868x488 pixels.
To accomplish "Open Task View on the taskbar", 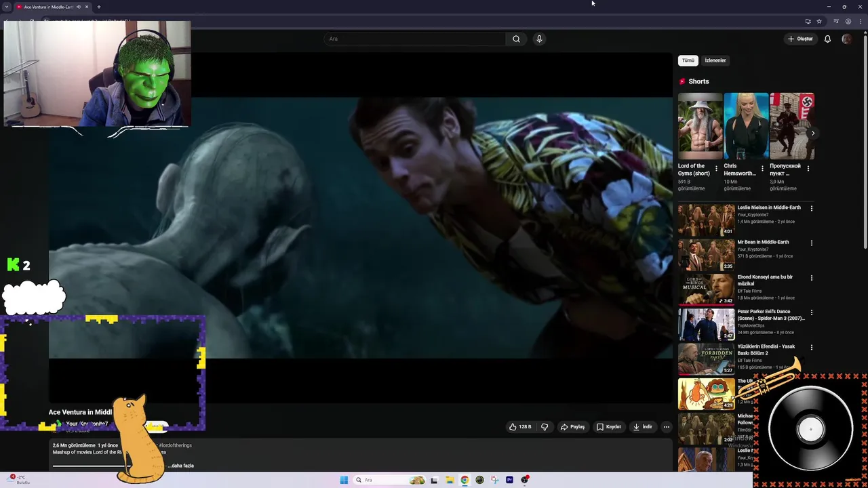I will (x=434, y=480).
